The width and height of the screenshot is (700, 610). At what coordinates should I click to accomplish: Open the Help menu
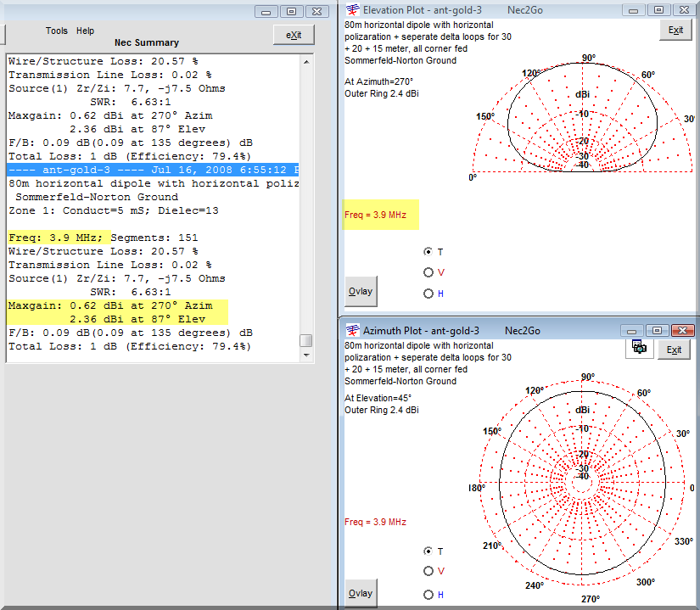pyautogui.click(x=86, y=31)
